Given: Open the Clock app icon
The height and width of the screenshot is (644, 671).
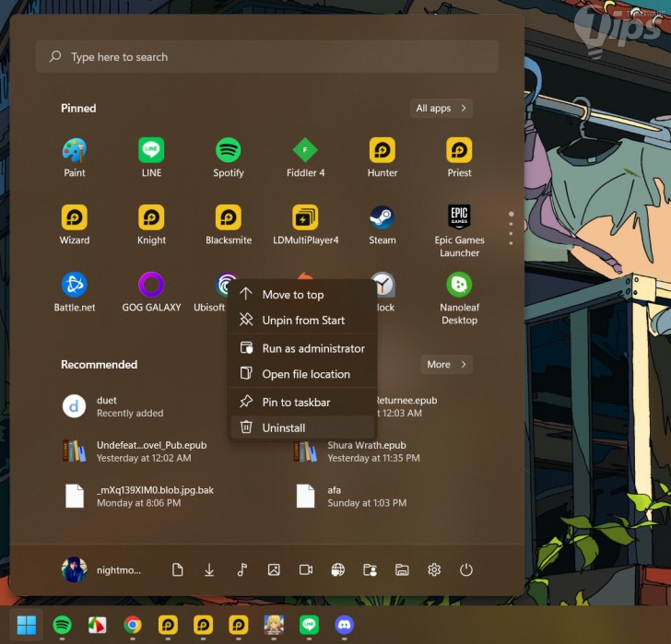Looking at the screenshot, I should [x=383, y=285].
